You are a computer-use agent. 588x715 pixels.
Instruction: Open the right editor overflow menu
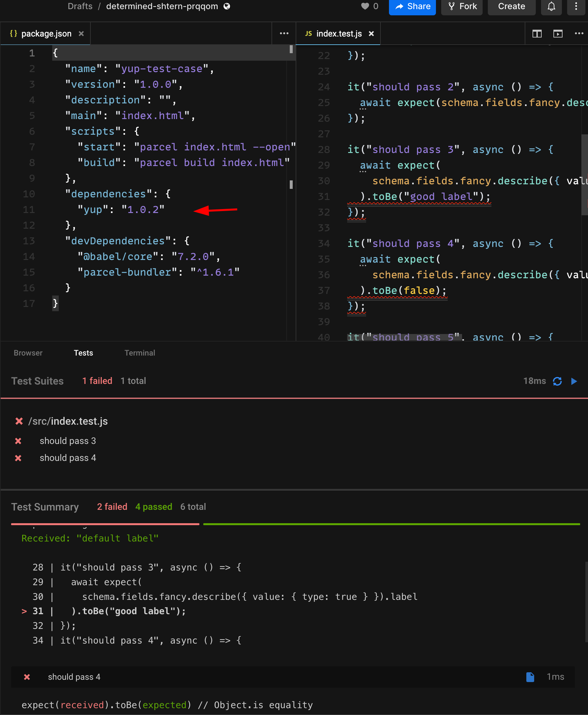[579, 34]
